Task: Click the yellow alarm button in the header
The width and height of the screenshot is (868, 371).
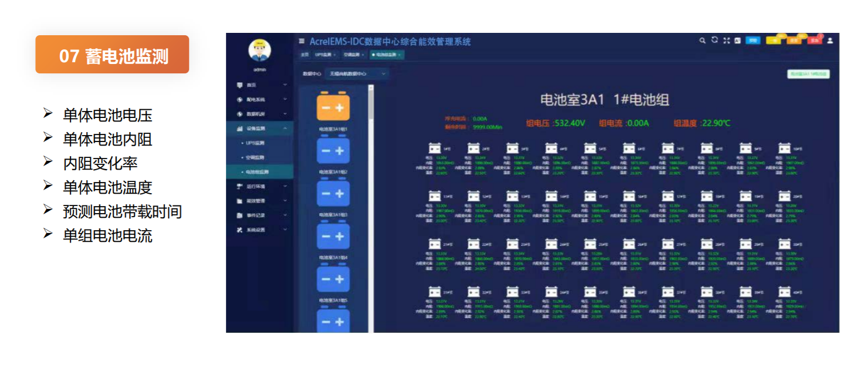Action: tap(774, 41)
